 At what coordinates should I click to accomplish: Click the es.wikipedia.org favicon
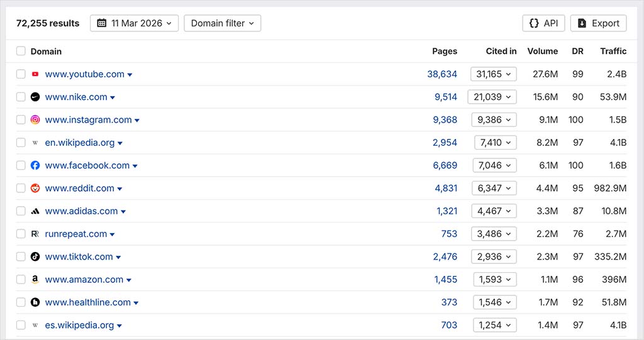coord(35,325)
